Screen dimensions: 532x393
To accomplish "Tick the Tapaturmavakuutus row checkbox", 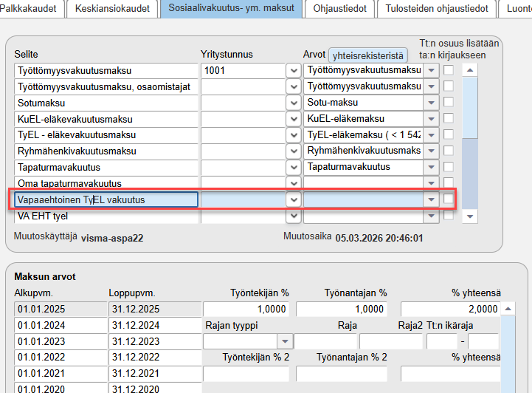I will (449, 167).
